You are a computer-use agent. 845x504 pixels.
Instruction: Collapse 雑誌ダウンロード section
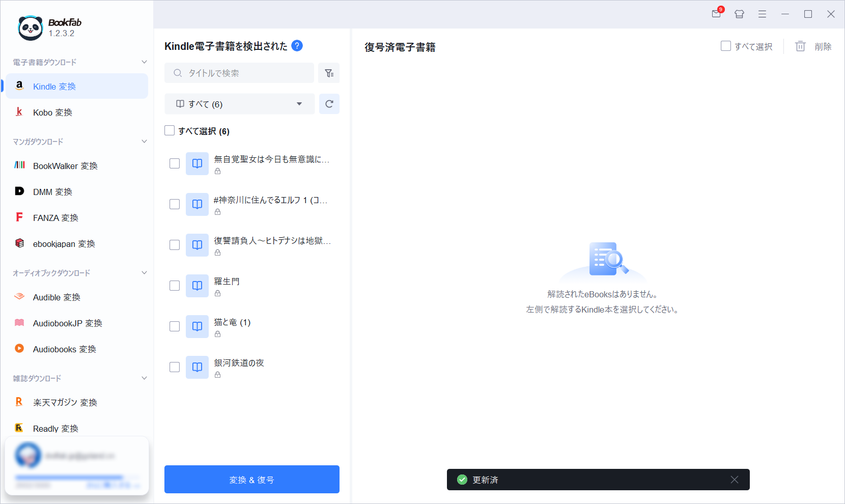pos(144,378)
